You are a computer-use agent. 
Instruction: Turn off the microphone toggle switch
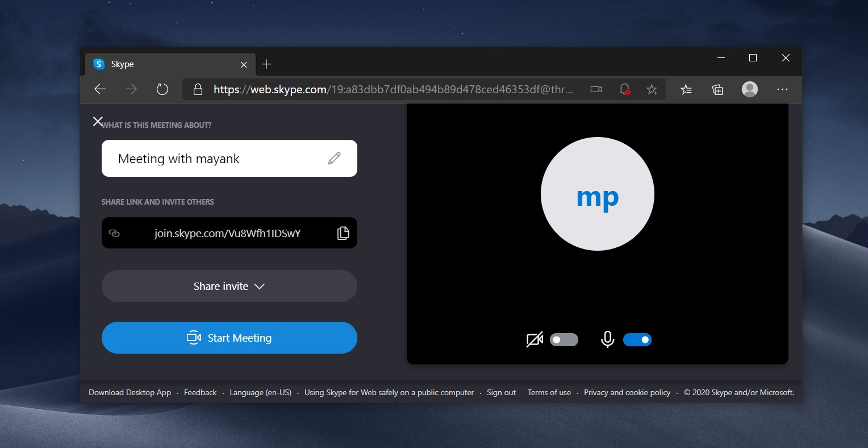pos(637,339)
